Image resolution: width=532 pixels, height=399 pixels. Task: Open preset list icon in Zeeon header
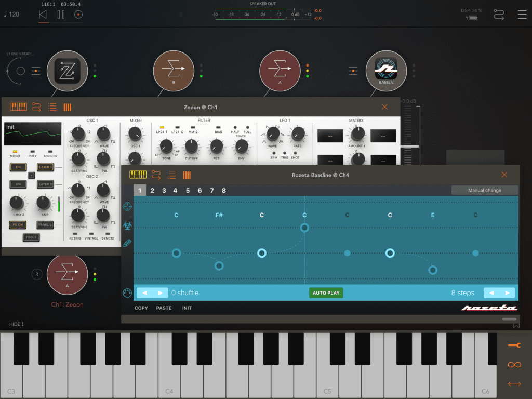[52, 107]
